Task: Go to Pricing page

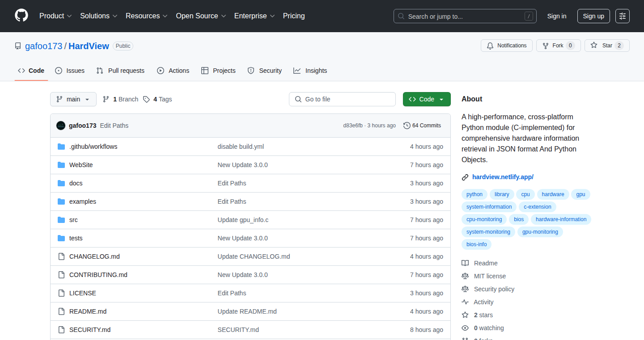Action: [294, 16]
